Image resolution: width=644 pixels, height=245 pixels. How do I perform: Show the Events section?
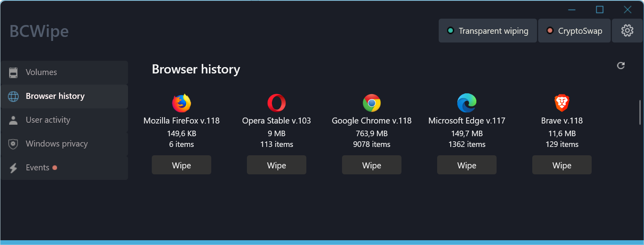(x=64, y=168)
